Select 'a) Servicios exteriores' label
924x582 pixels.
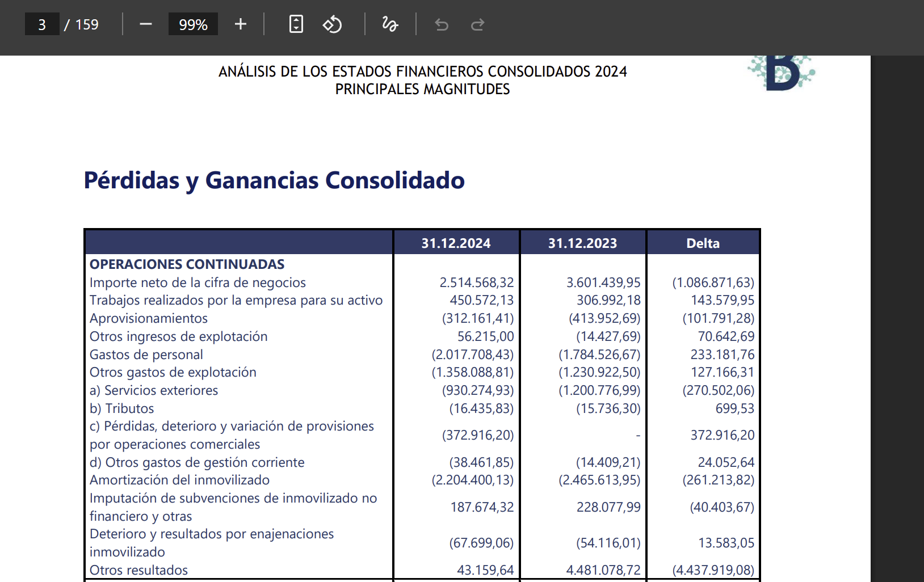(x=154, y=390)
